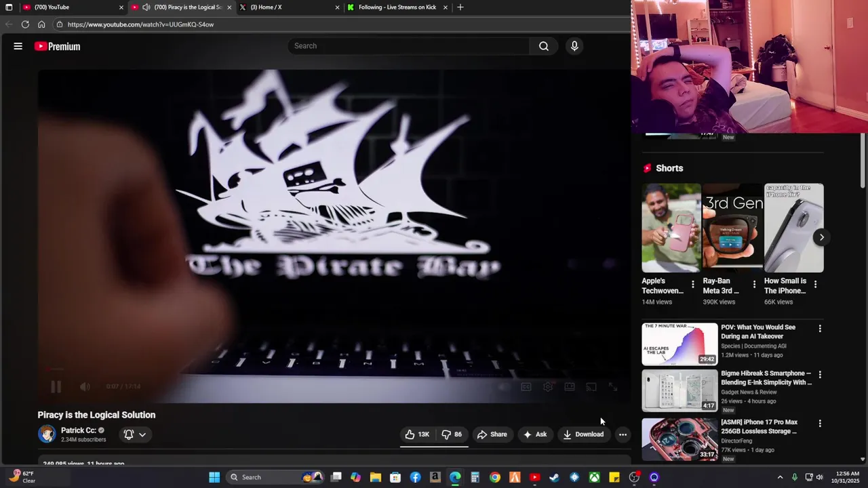Open menu for the Bigme Hibreak video

820,375
